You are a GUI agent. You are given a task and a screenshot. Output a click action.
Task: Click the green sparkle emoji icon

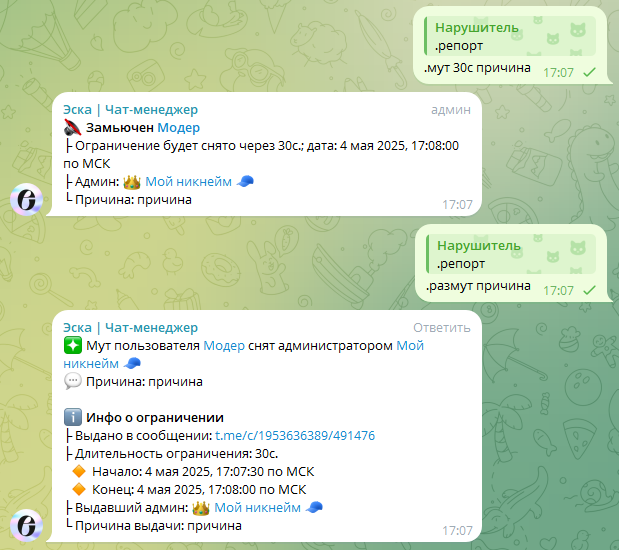(73, 345)
